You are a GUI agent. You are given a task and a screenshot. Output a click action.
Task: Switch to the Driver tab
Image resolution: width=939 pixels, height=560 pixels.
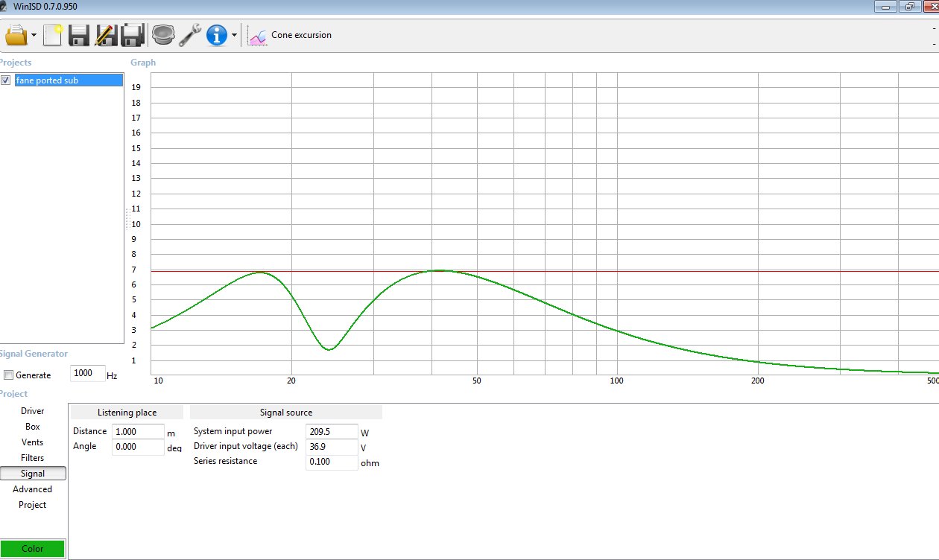(x=33, y=411)
